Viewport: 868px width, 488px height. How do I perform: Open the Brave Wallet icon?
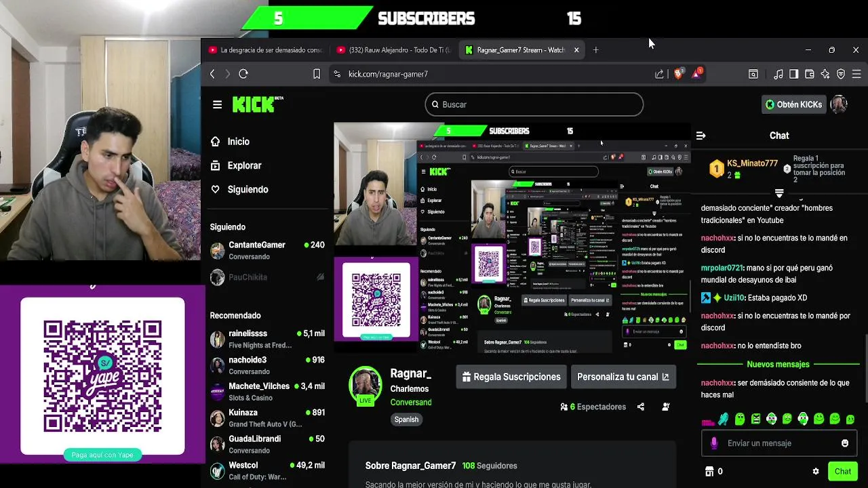(x=809, y=74)
